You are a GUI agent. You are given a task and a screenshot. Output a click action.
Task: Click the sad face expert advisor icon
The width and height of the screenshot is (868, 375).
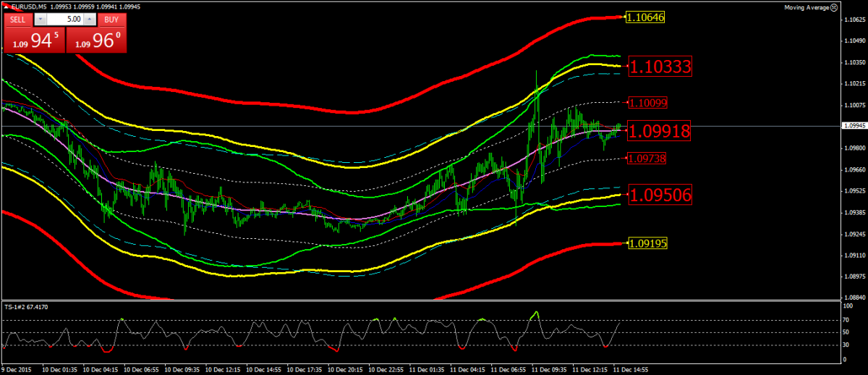834,7
